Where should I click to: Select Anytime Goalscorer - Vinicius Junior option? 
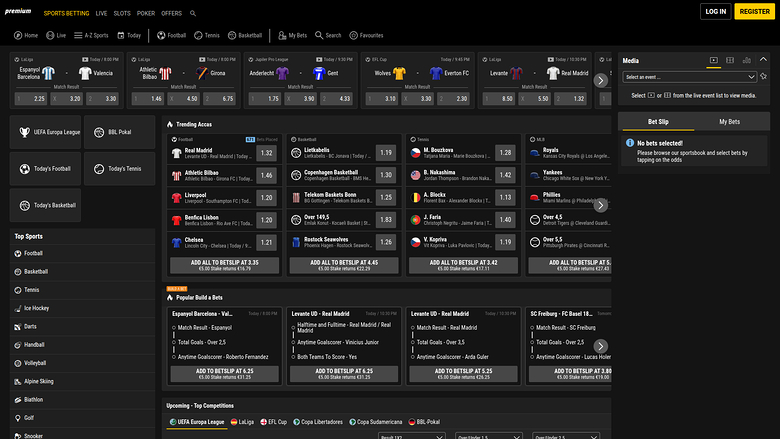click(x=293, y=343)
